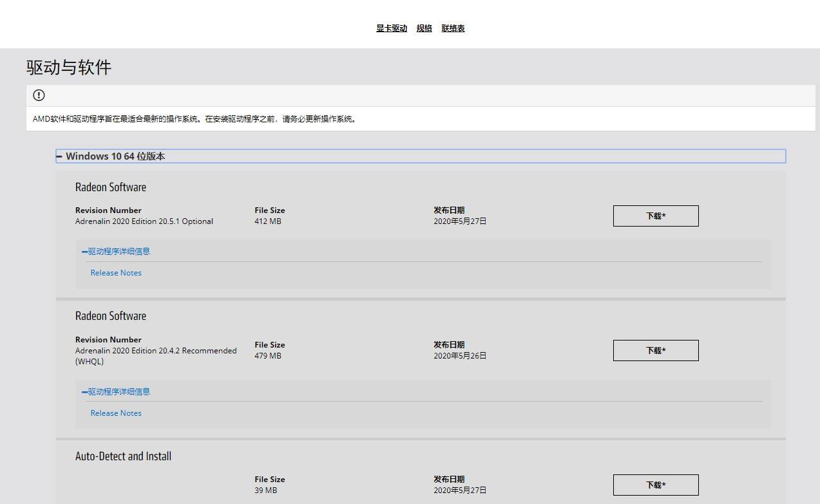Image resolution: width=820 pixels, height=504 pixels.
Task: Click the first Radeon Software heading
Action: 111,187
